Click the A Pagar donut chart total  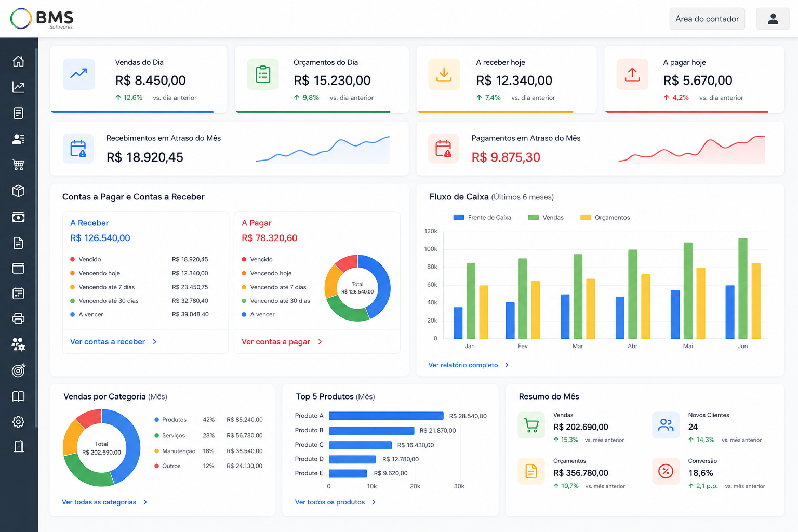[x=357, y=288]
